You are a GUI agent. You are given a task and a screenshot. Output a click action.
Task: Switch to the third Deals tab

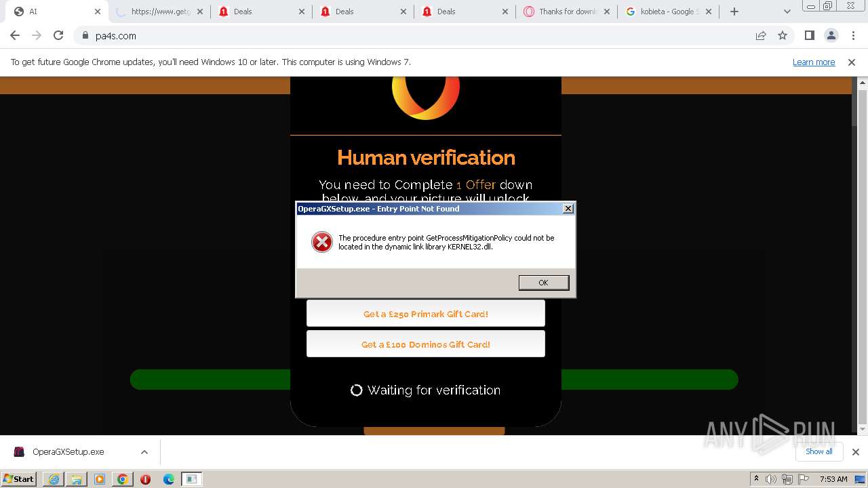coord(465,12)
